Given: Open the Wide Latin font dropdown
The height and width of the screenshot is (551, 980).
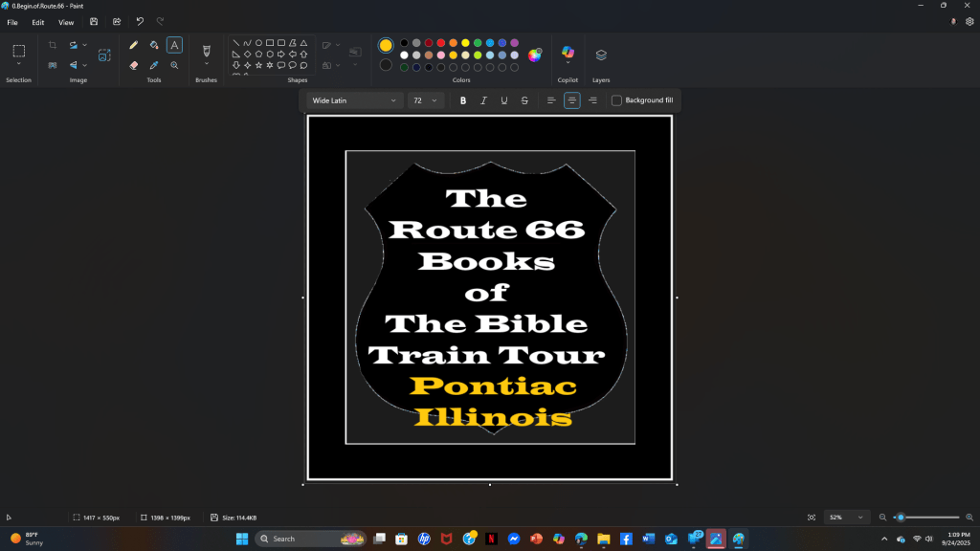Looking at the screenshot, I should point(354,100).
